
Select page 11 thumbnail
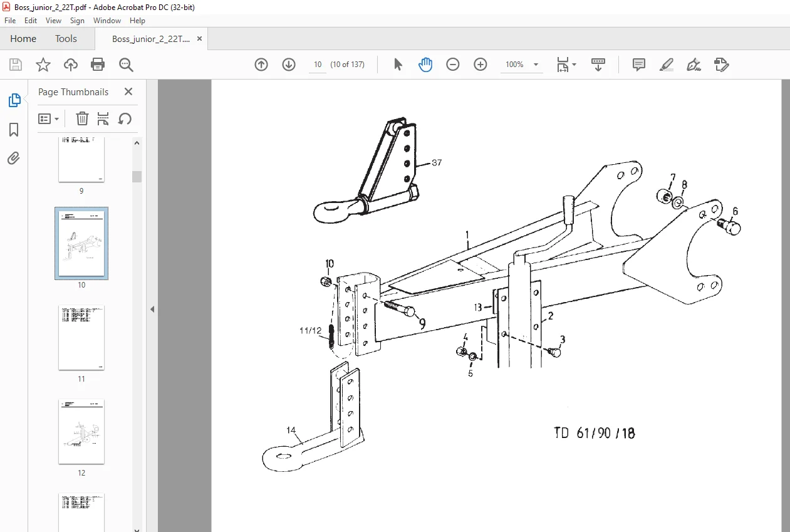click(81, 338)
